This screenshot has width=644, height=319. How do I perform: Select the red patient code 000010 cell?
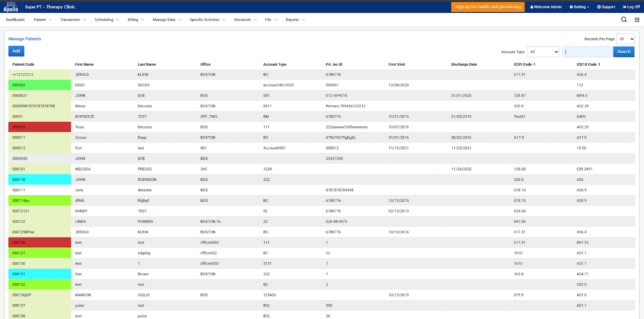tap(39, 127)
